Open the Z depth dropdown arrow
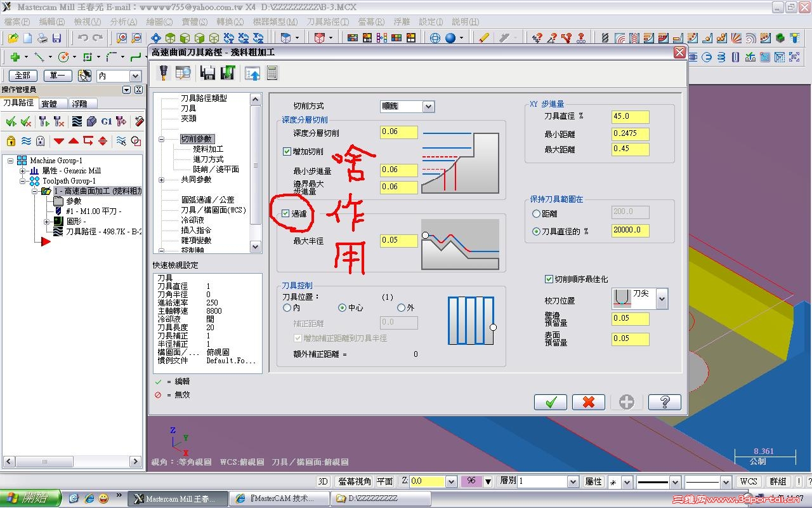This screenshot has height=508, width=812. click(x=451, y=482)
